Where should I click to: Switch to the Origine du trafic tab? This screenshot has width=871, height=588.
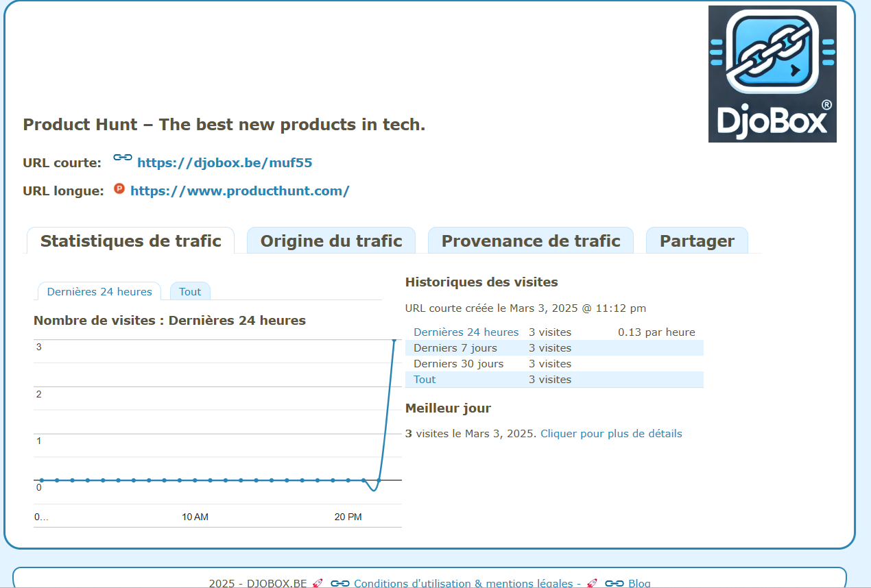point(331,241)
